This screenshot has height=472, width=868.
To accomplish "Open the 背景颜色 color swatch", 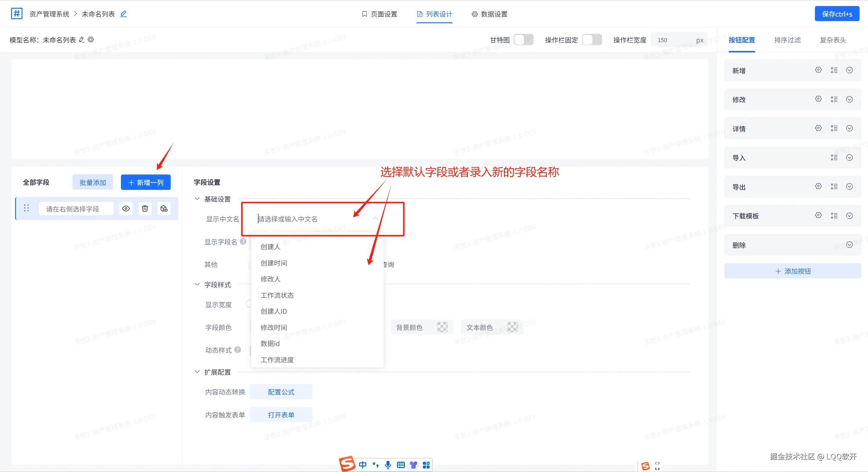I will tap(442, 327).
